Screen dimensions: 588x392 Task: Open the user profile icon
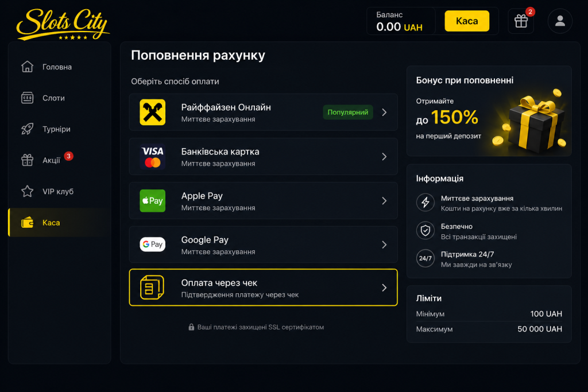click(x=560, y=21)
